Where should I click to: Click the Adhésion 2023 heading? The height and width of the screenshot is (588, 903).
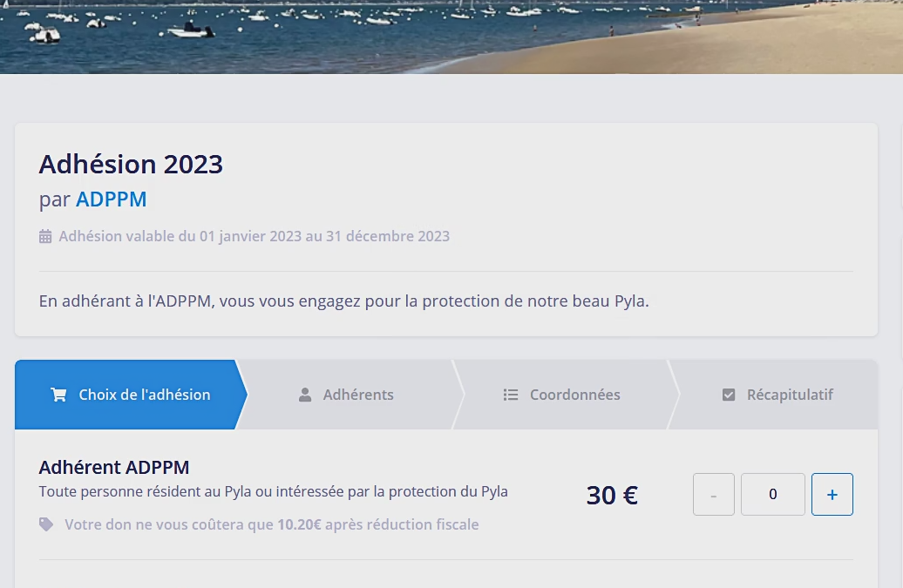tap(131, 165)
